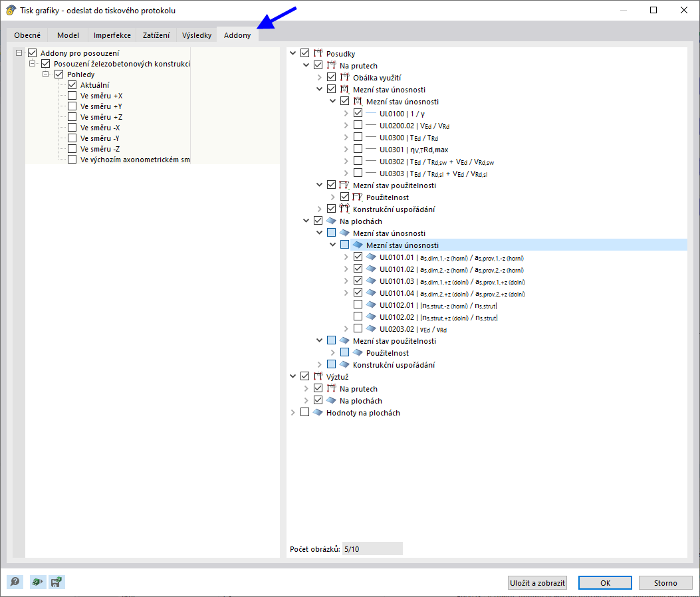Collapse the Pohledy node in left tree
Screen dimensions: 700x597
click(45, 74)
